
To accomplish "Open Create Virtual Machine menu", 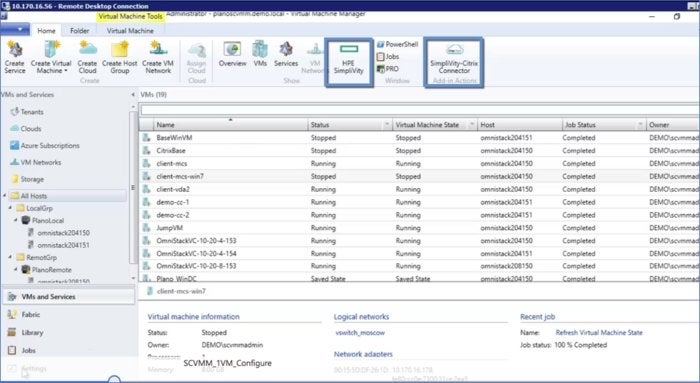I will click(x=51, y=57).
